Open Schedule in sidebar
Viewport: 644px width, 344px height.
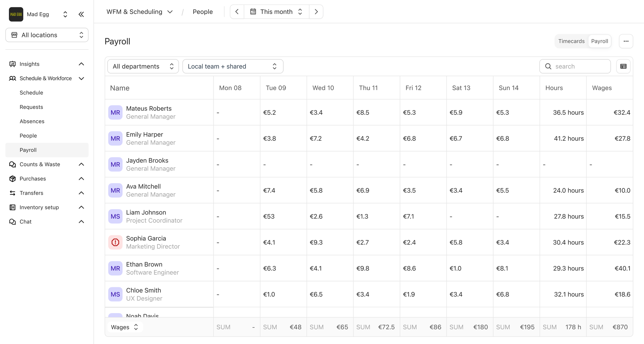pos(47,93)
